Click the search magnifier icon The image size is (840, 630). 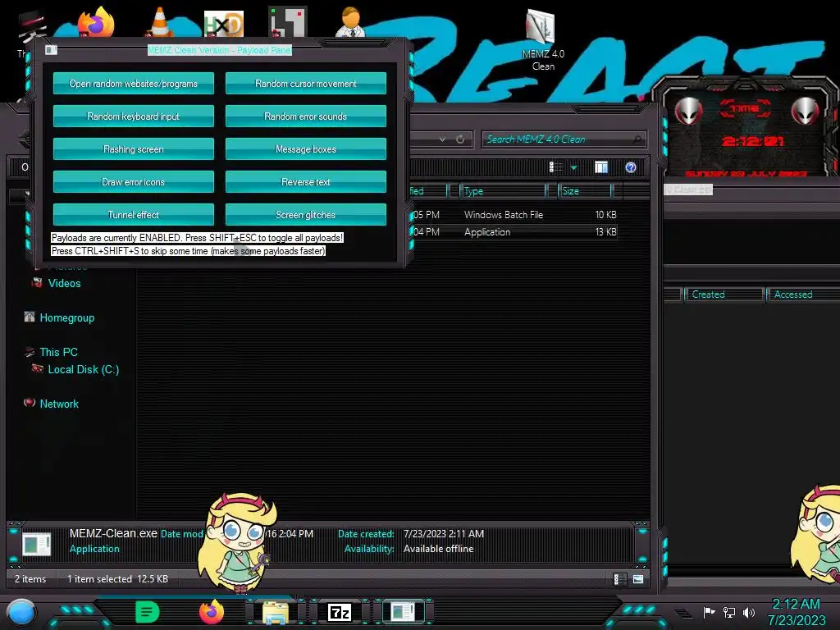click(637, 139)
